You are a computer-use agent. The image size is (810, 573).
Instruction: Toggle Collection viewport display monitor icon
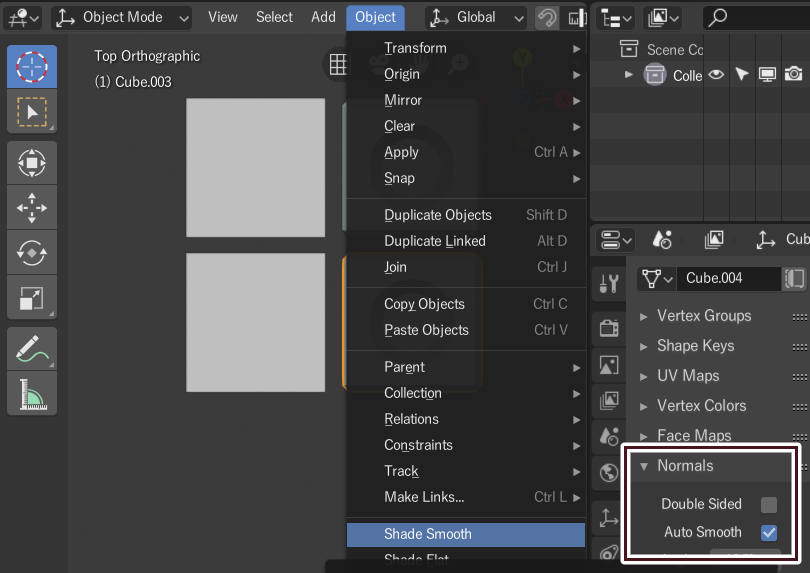(767, 75)
